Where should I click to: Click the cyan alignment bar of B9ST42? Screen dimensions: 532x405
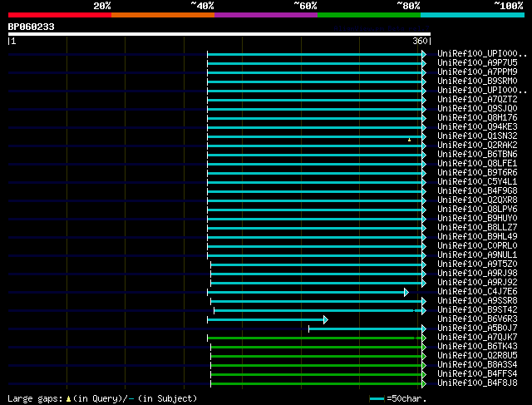(x=318, y=311)
